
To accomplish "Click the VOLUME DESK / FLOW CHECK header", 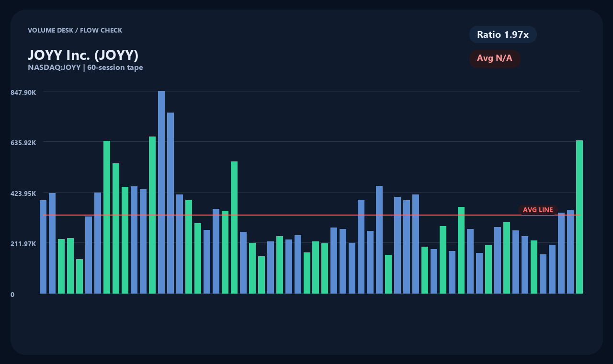I will pyautogui.click(x=75, y=30).
